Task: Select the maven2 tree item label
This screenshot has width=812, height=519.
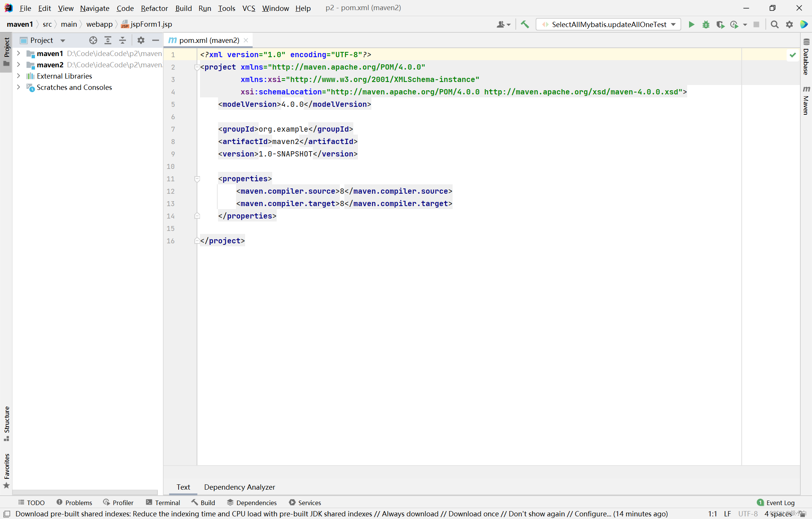Action: tap(50, 65)
